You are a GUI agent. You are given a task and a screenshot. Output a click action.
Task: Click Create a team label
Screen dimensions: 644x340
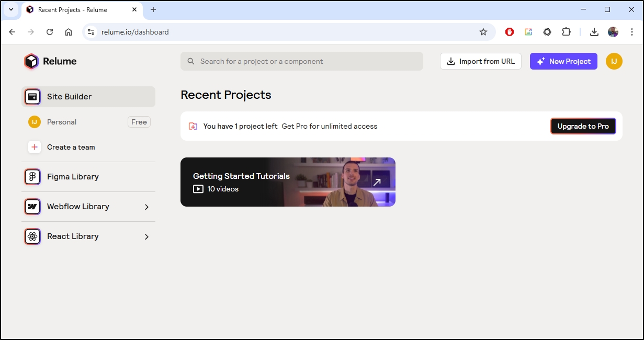click(71, 147)
